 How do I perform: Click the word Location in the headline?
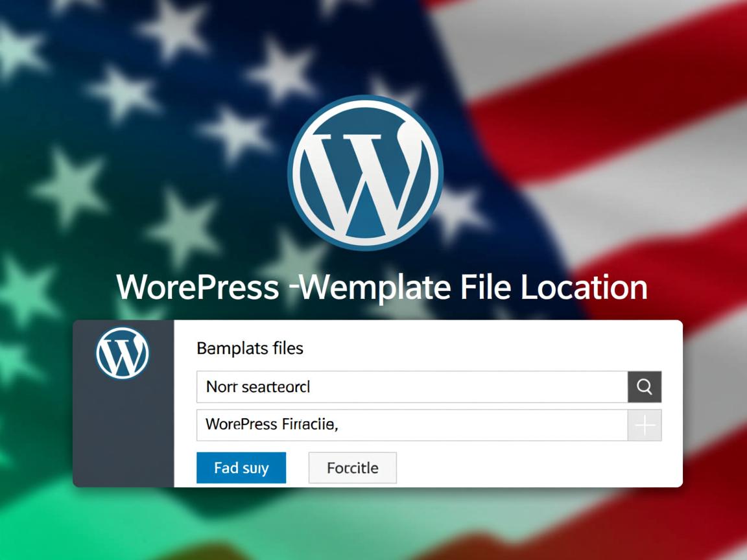[584, 287]
